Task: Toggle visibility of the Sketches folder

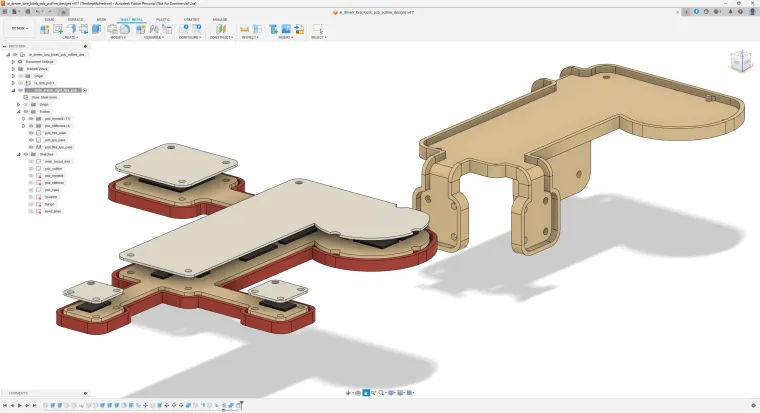Action: coord(25,154)
